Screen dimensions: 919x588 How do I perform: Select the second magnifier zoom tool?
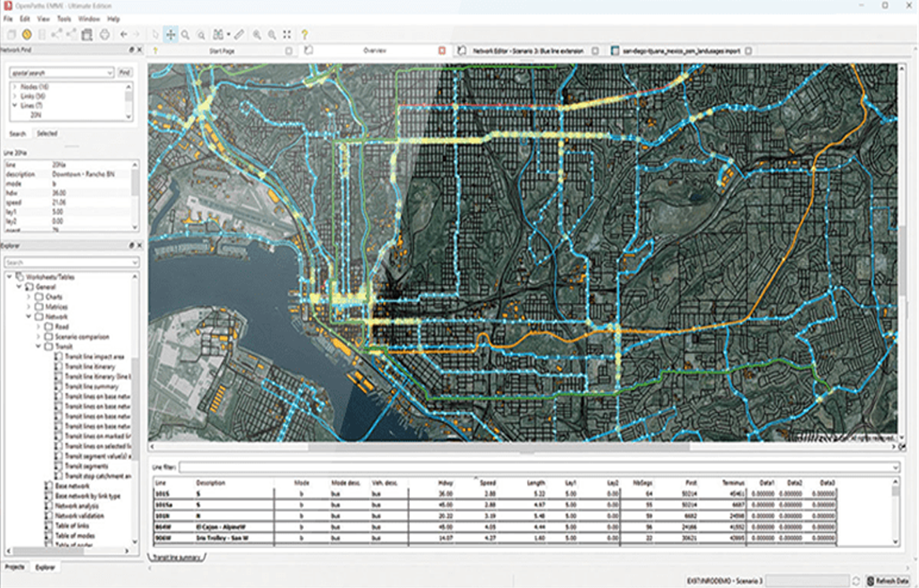(x=201, y=35)
